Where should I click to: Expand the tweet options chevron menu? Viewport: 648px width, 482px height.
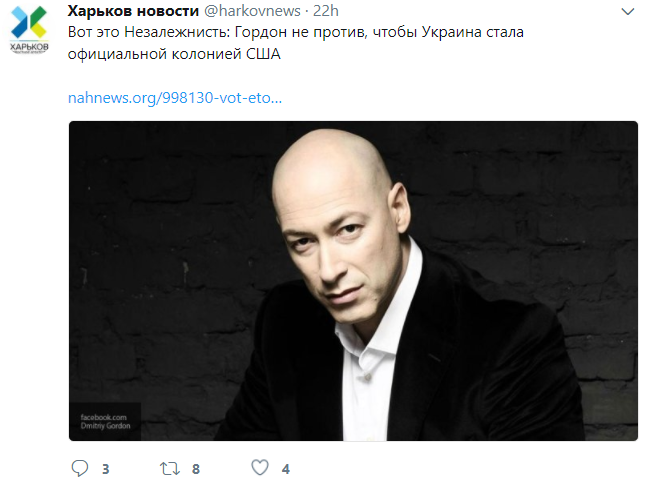627,12
